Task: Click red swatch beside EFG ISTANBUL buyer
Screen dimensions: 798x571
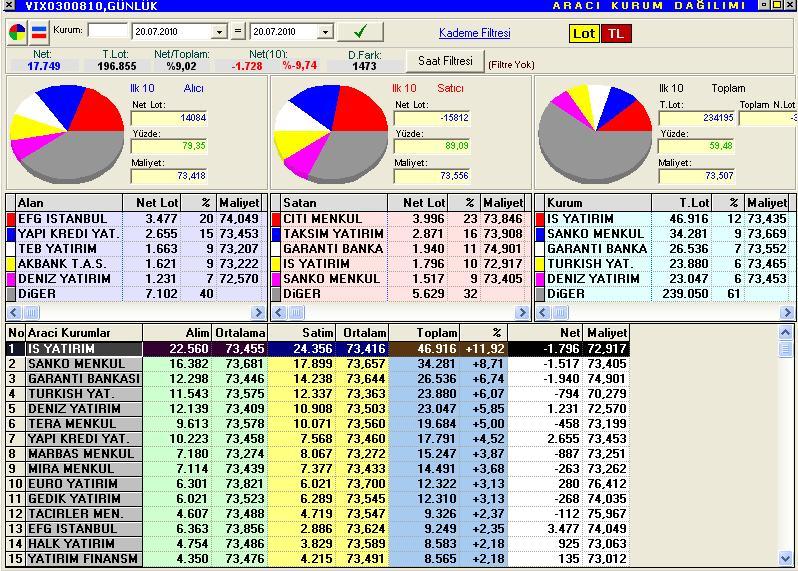Action: 11,219
